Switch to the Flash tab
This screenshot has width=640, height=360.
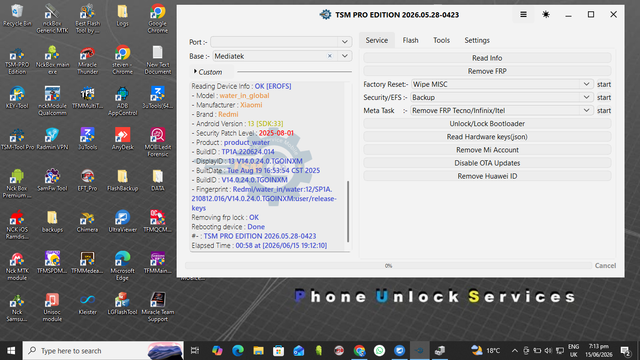point(410,40)
